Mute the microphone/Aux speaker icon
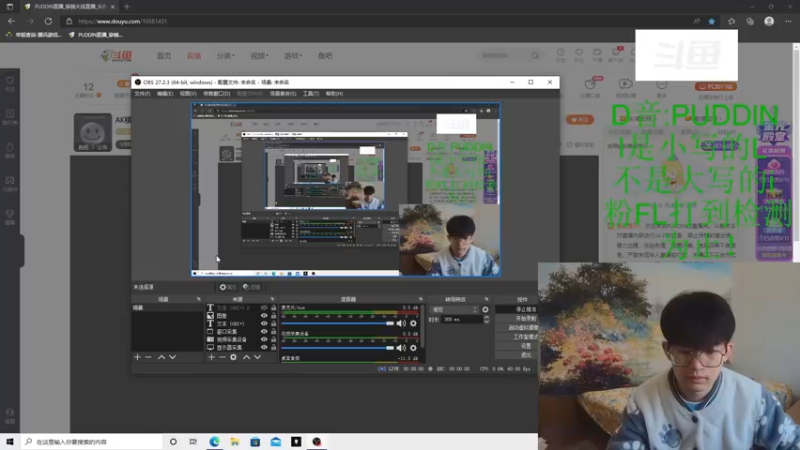The width and height of the screenshot is (800, 450). [402, 323]
